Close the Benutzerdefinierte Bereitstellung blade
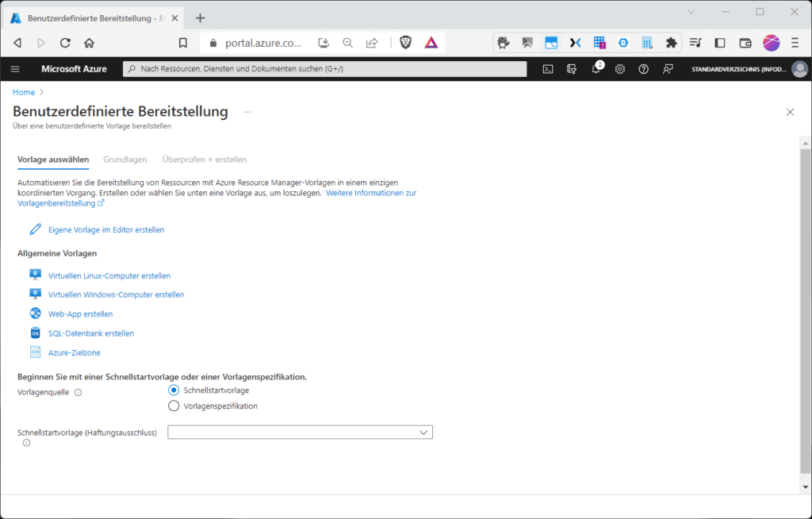812x519 pixels. pyautogui.click(x=790, y=112)
